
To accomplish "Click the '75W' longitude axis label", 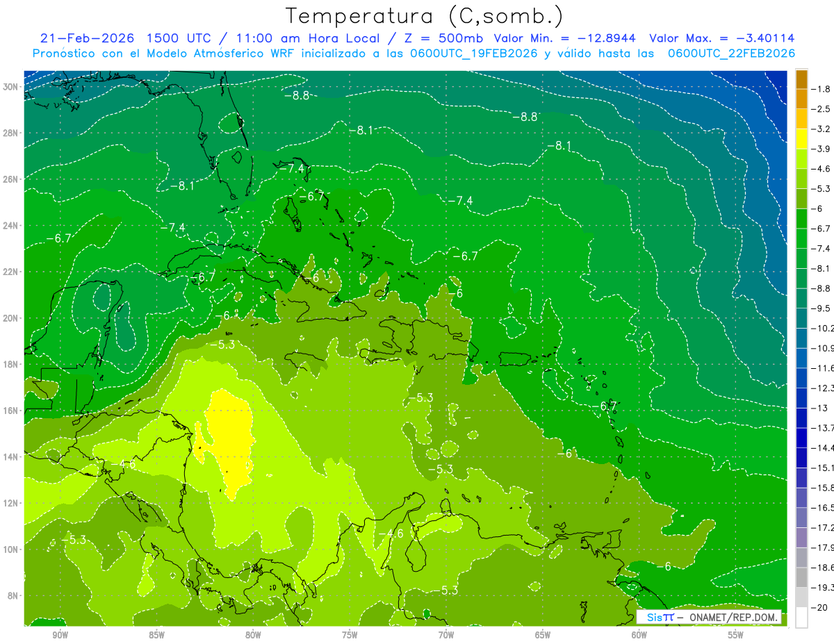I will 350,635.
